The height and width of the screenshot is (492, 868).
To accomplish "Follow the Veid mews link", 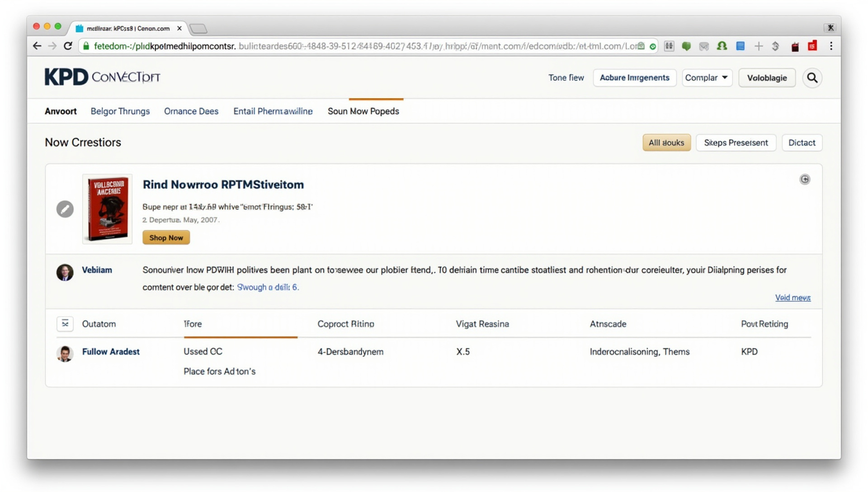I will [793, 298].
